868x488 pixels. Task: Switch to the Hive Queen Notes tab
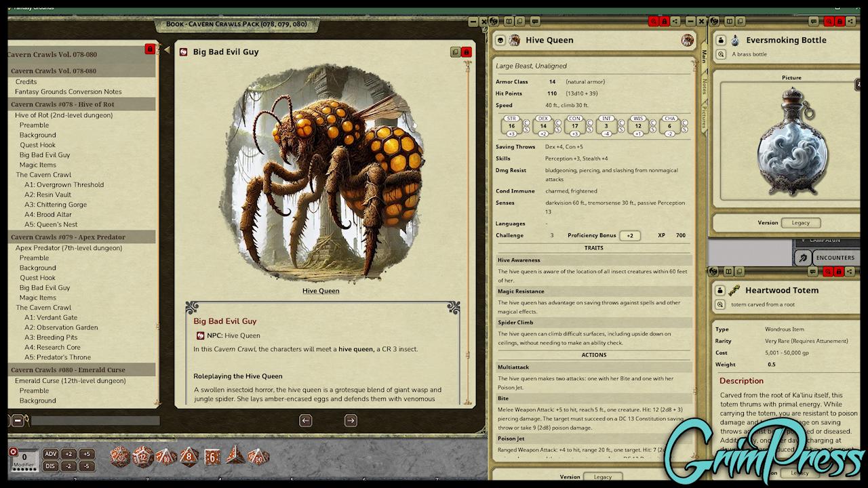pos(704,86)
